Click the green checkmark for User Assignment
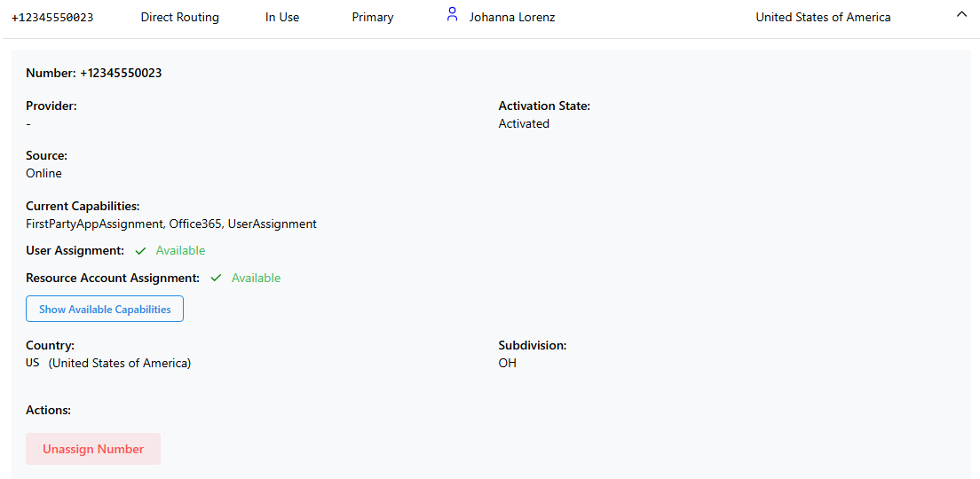The height and width of the screenshot is (479, 980). tap(141, 251)
